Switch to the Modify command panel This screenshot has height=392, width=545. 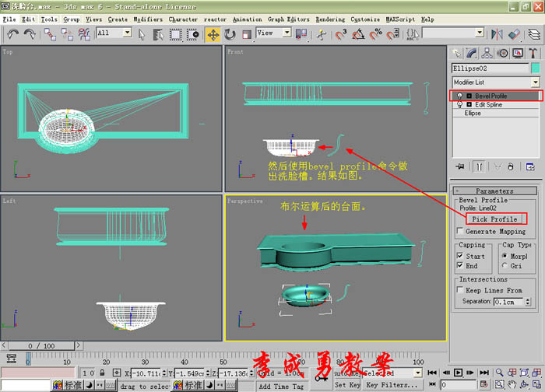tap(472, 53)
